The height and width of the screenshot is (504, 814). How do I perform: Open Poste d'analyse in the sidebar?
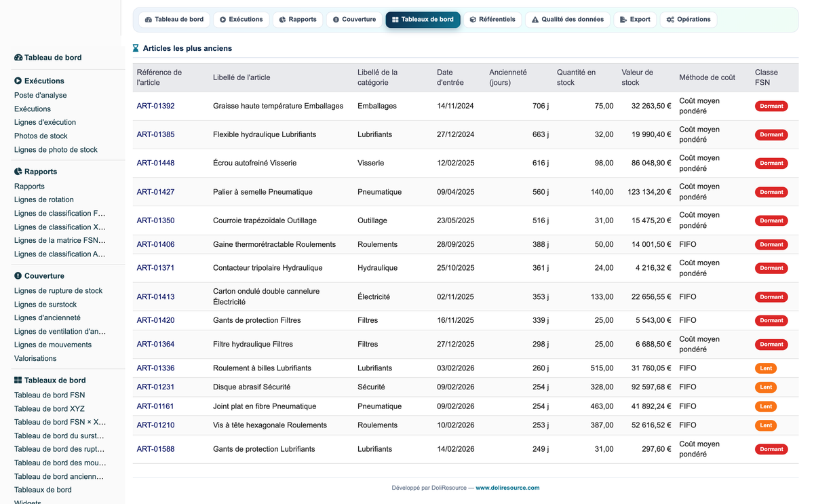(41, 96)
